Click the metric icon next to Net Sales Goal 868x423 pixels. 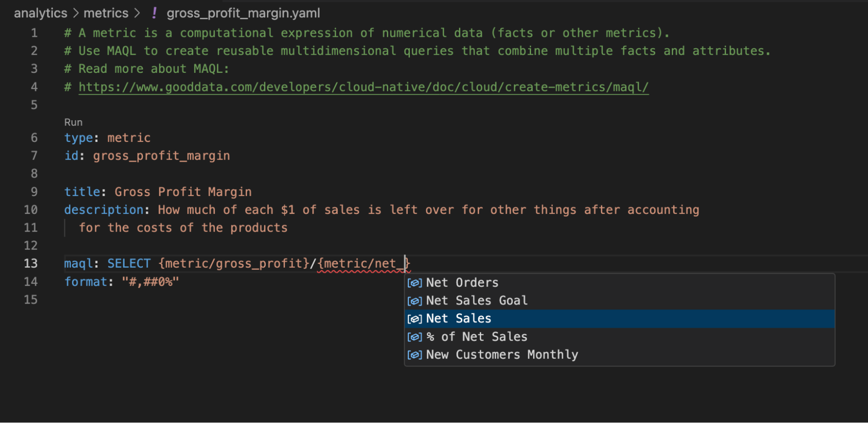point(415,300)
